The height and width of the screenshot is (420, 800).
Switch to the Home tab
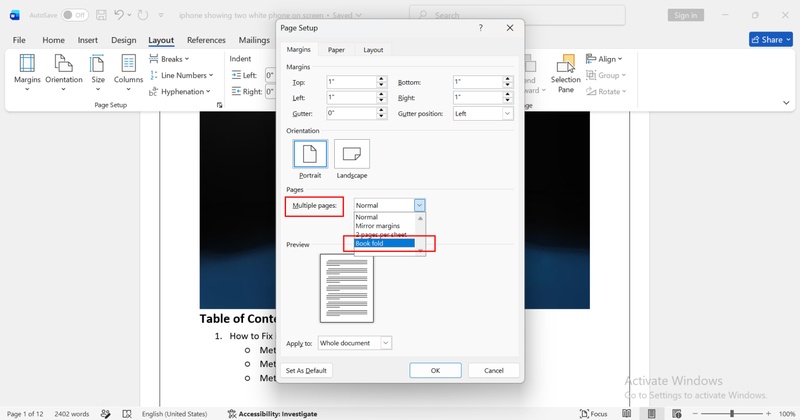tap(53, 40)
